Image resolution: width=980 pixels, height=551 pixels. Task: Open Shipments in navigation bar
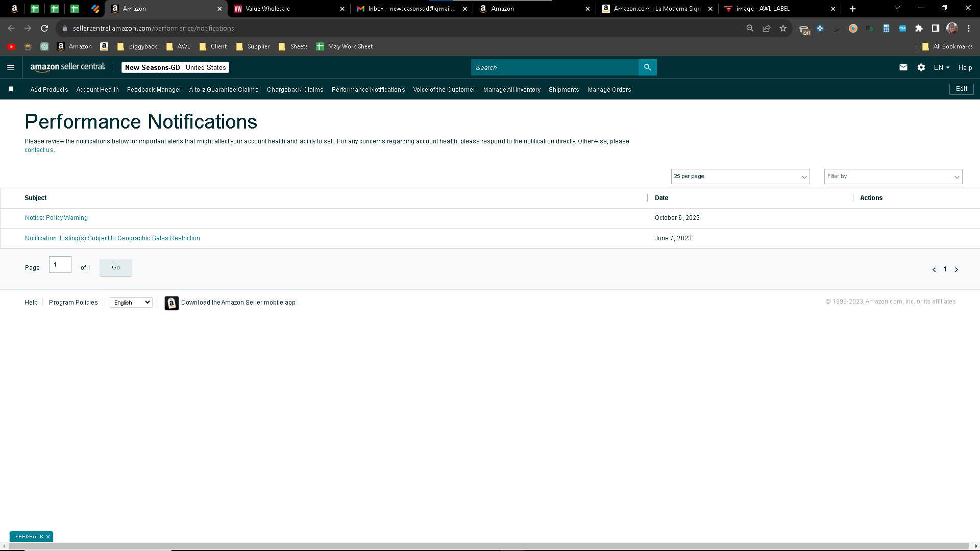pos(564,90)
